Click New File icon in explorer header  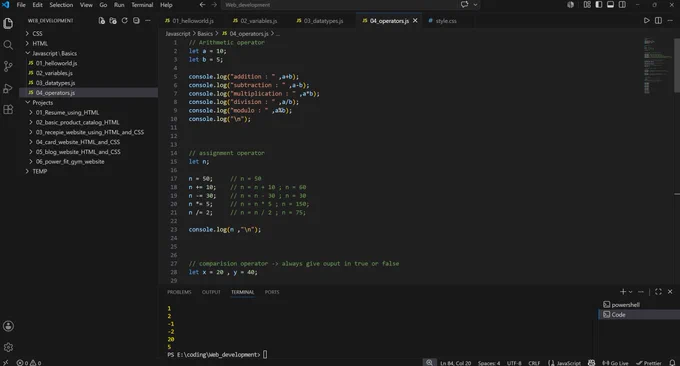point(101,21)
